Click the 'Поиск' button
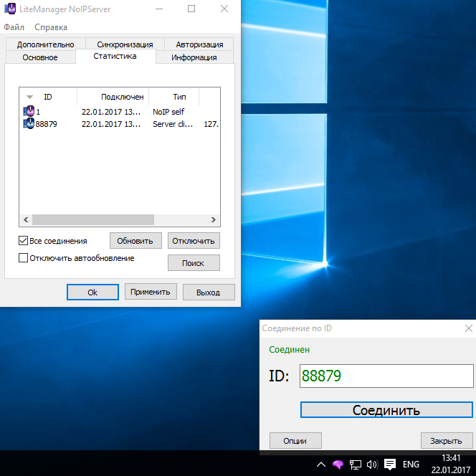 (x=194, y=262)
